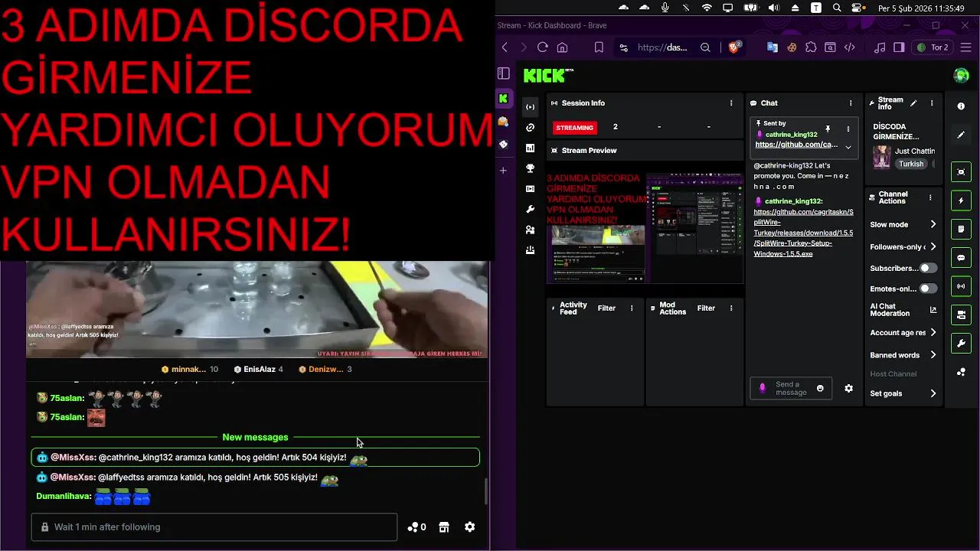This screenshot has width=980, height=551.
Task: Toggle Emotes-only chat switch
Action: [928, 289]
